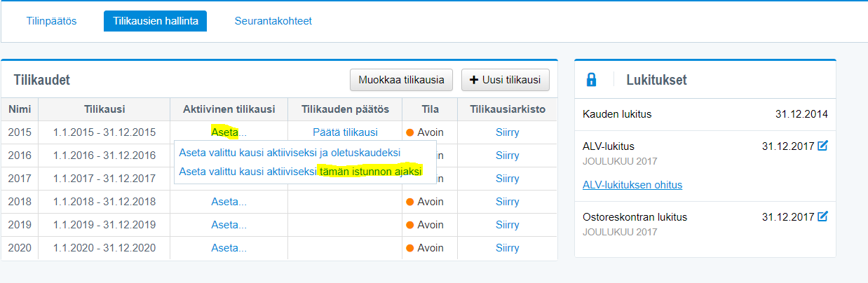Edit the ALV-lukitus date via pencil icon
Viewport: 868px width, 283px height.
823,146
